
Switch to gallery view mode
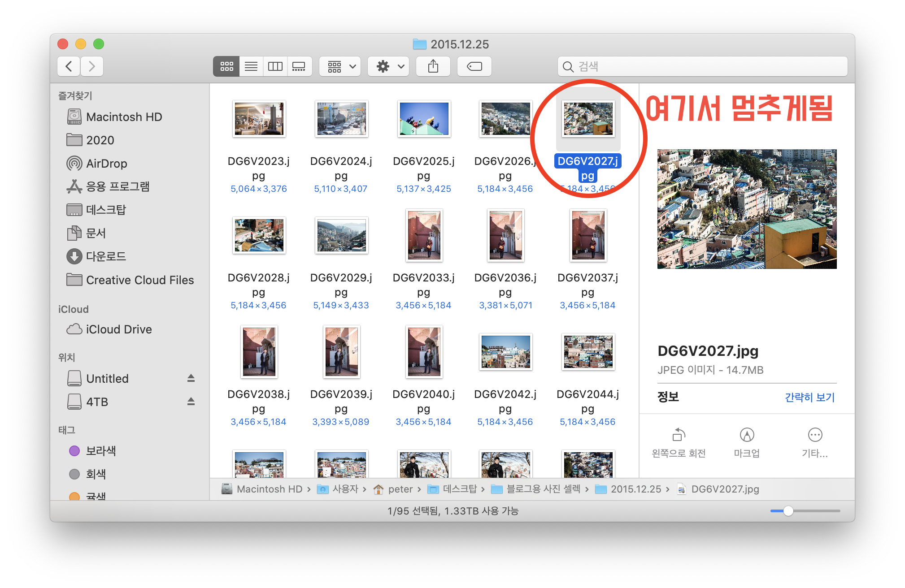[299, 67]
